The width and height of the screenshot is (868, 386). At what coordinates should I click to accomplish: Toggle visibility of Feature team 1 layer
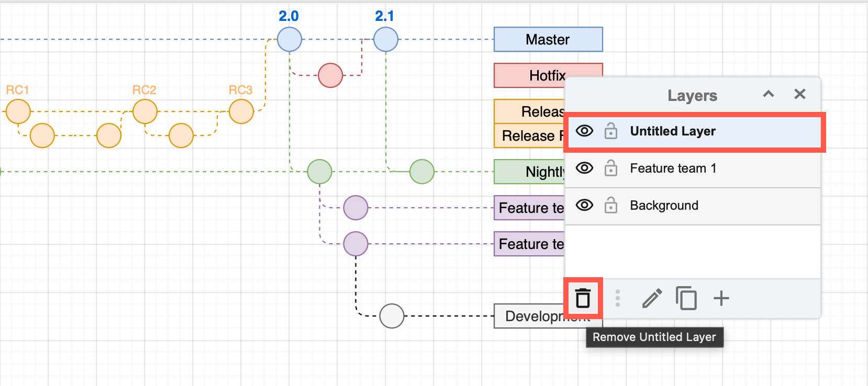(584, 168)
